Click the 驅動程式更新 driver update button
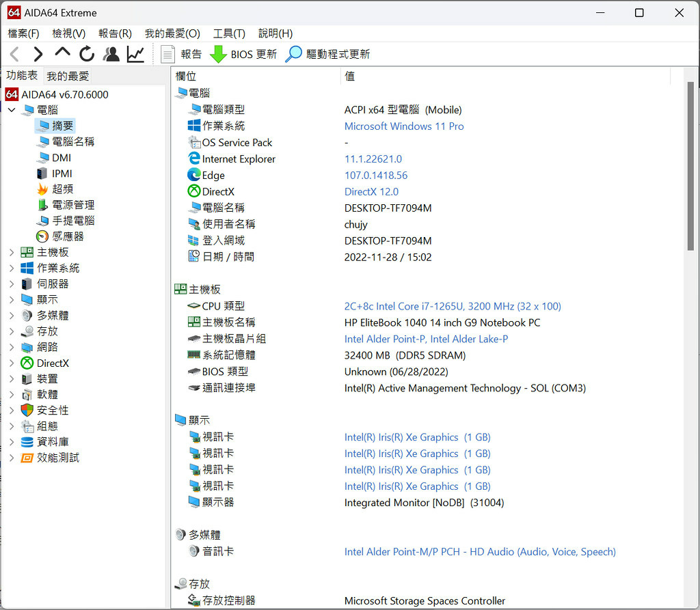 (327, 54)
